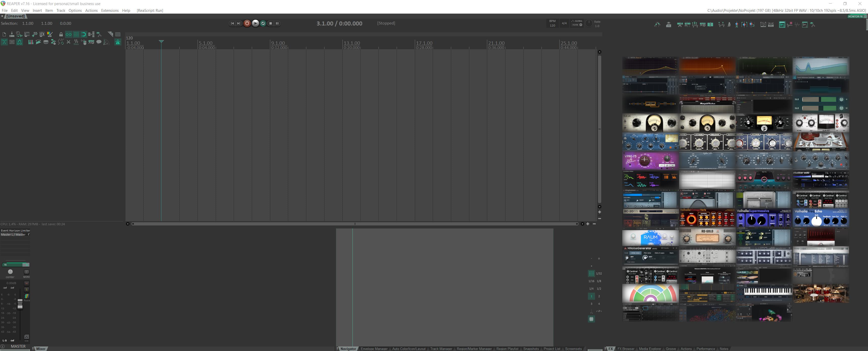Click the mouse modifier icon
Screen dimensions: 868x351
coord(84,42)
